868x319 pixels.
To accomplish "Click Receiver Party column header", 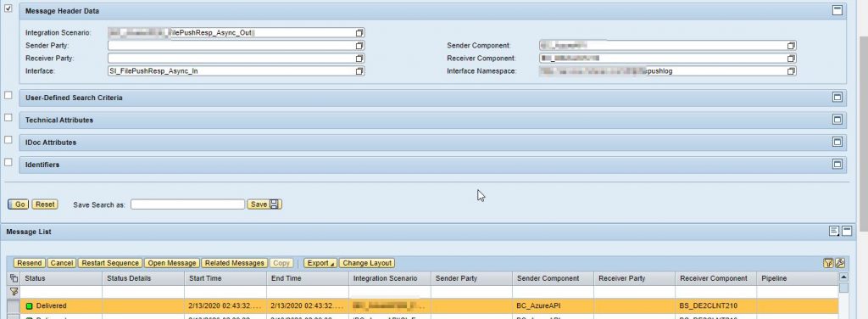I will pos(635,278).
